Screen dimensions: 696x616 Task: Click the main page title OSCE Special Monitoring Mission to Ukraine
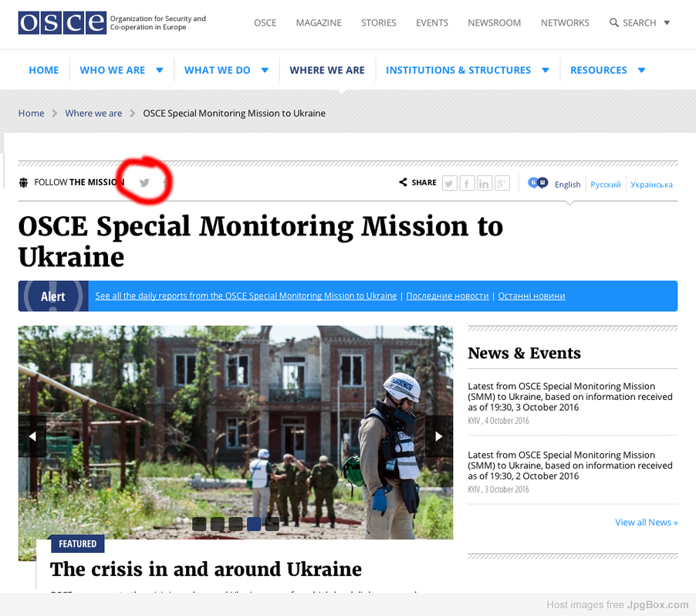[261, 241]
